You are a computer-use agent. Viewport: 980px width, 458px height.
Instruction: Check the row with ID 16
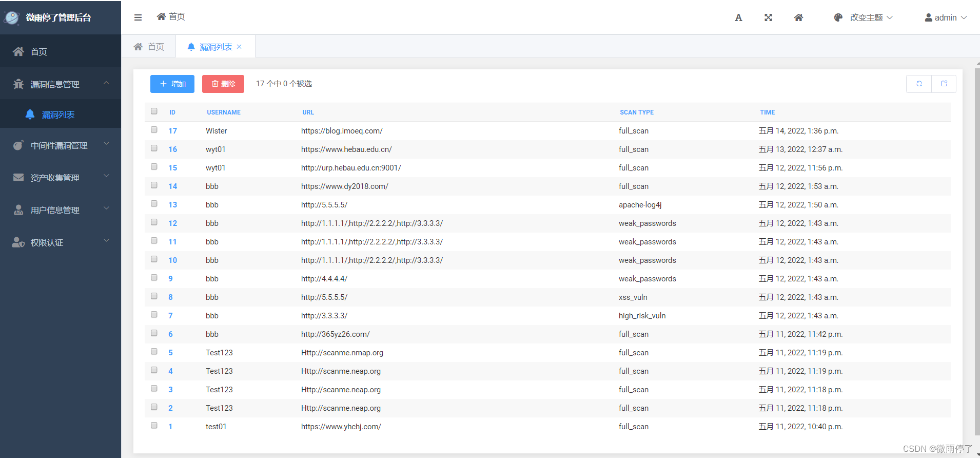click(x=154, y=148)
